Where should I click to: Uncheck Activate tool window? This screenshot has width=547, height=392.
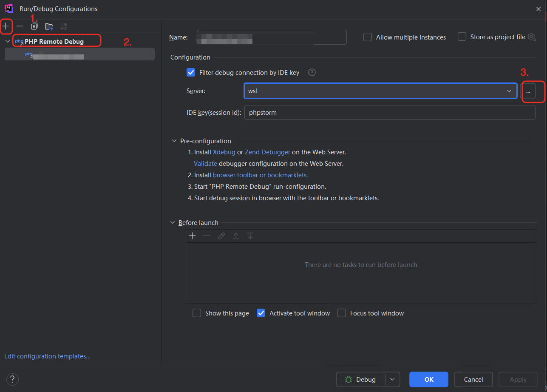pyautogui.click(x=261, y=313)
